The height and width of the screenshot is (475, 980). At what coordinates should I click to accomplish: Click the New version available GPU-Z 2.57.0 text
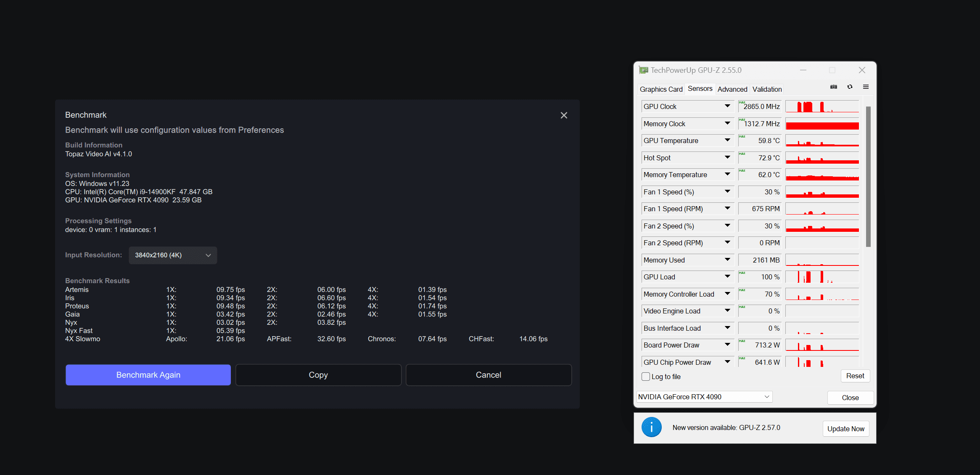726,427
